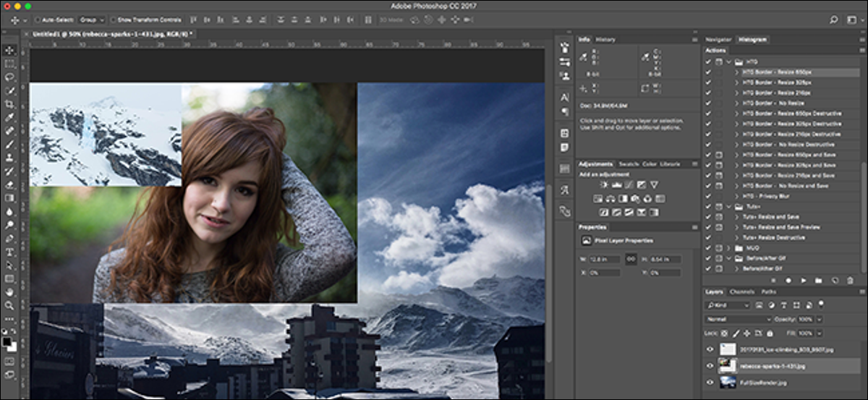Select the Type tool
The height and width of the screenshot is (400, 868).
tap(10, 252)
